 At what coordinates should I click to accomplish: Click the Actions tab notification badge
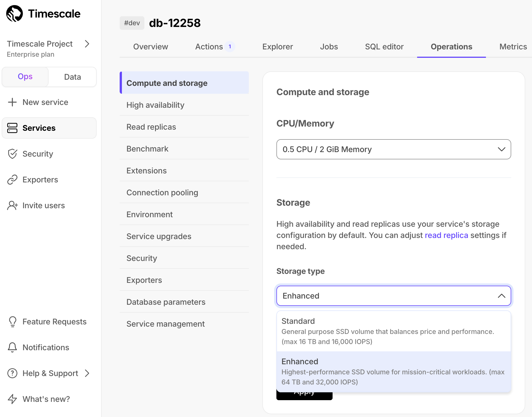[230, 47]
